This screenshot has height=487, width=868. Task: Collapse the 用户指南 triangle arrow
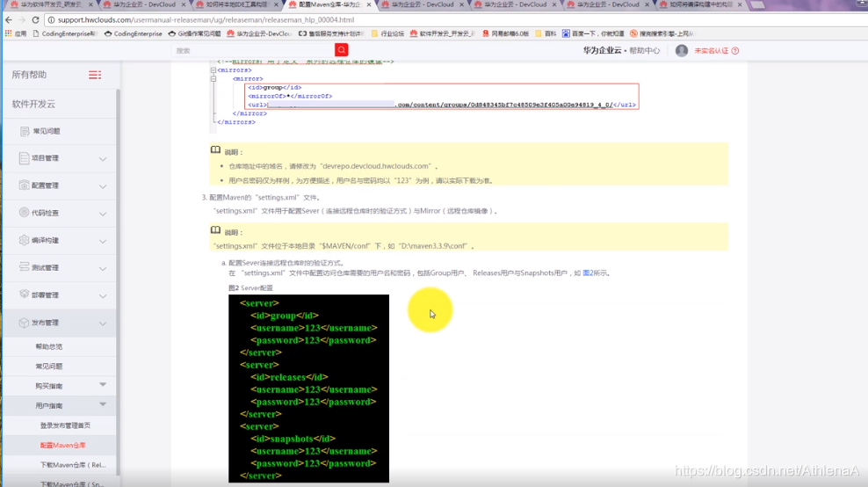point(103,403)
